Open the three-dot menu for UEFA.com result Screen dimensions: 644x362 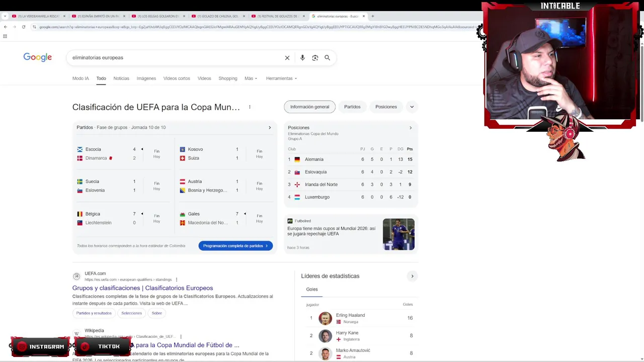[177, 280]
